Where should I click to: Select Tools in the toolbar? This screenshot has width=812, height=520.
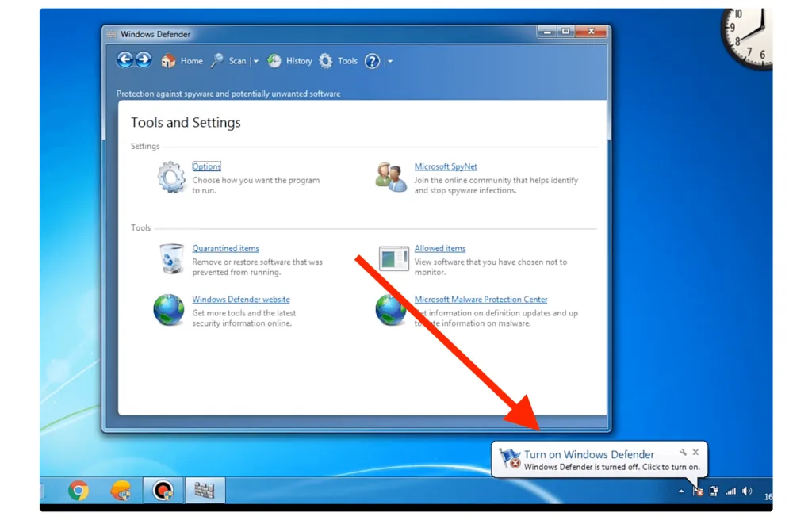[347, 61]
